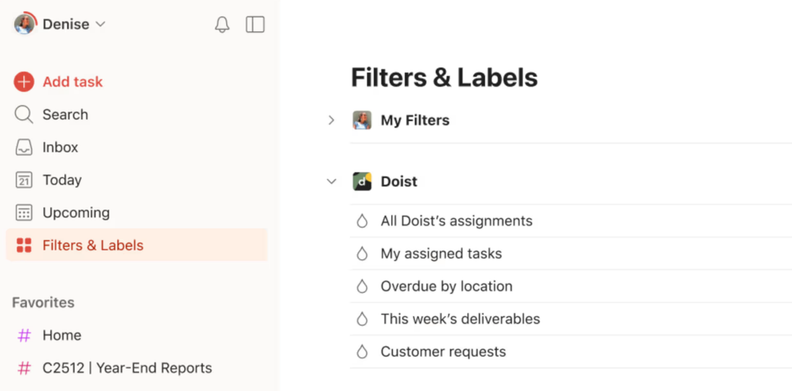Click the Filters & Labels page title
The width and height of the screenshot is (792, 391).
[x=444, y=78]
